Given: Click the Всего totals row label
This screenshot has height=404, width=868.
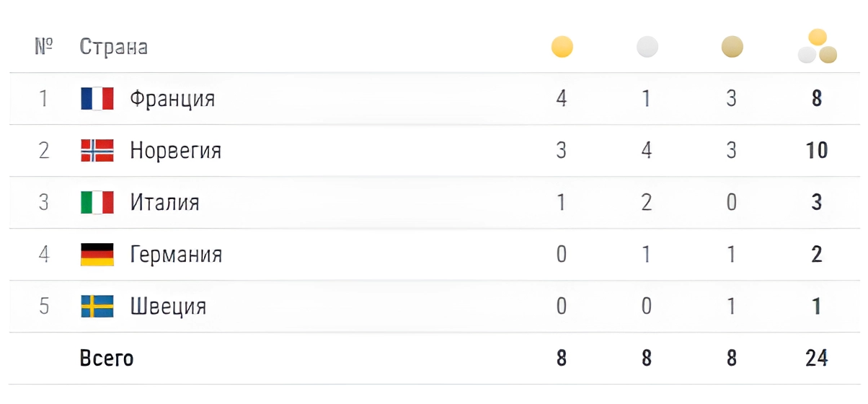Looking at the screenshot, I should 107,358.
